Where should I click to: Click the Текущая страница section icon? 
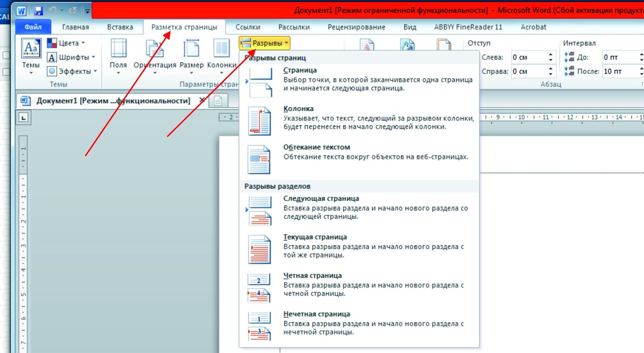[260, 250]
